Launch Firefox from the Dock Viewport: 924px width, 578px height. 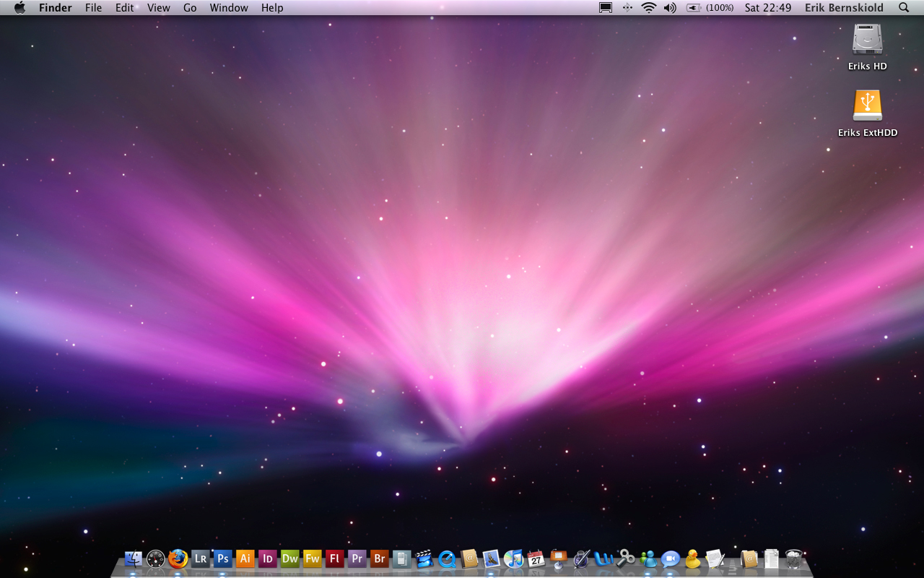pos(178,558)
